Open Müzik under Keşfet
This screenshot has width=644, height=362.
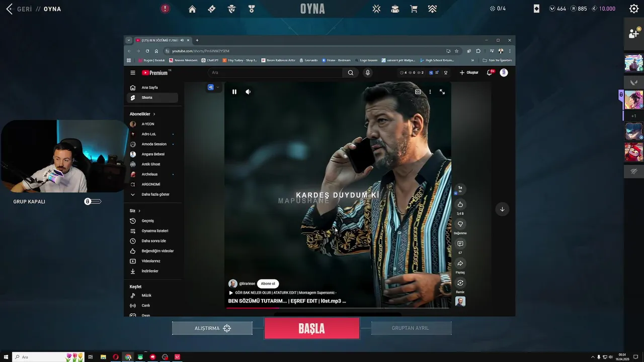pyautogui.click(x=152, y=295)
